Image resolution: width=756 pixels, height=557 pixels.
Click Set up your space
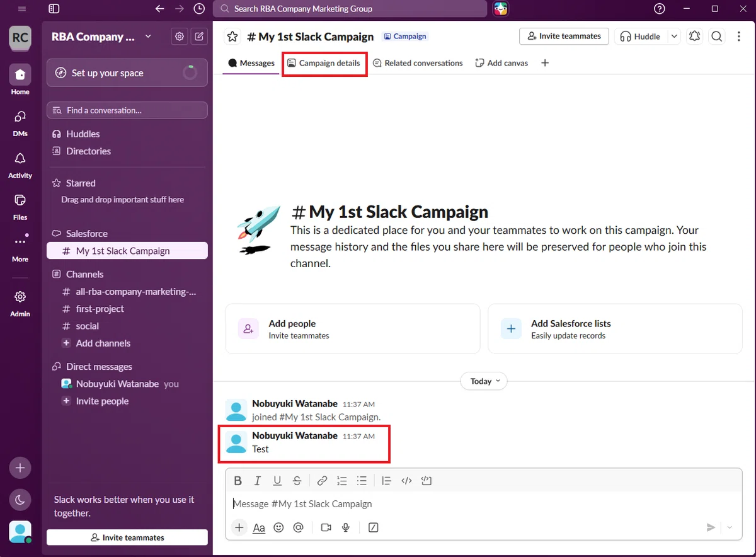[127, 73]
